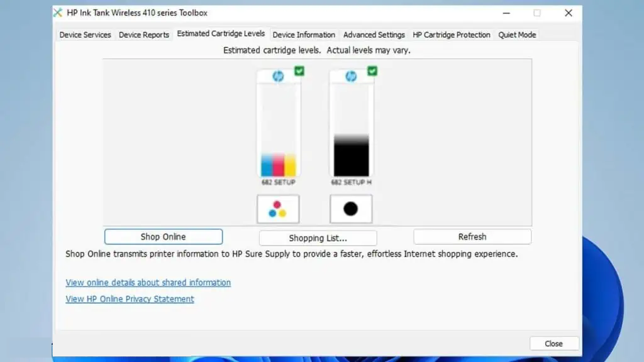Close the toolbox using the Close button
This screenshot has height=362, width=644.
pyautogui.click(x=554, y=344)
